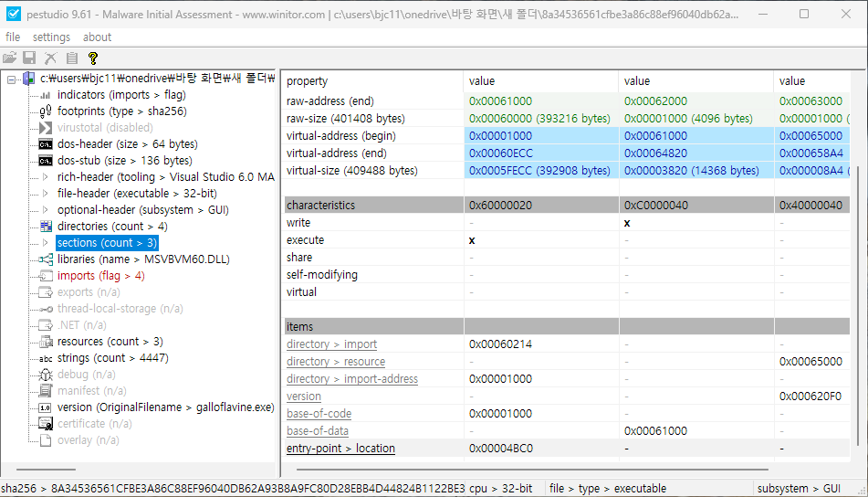Click the 'directory > import' link

[x=331, y=344]
